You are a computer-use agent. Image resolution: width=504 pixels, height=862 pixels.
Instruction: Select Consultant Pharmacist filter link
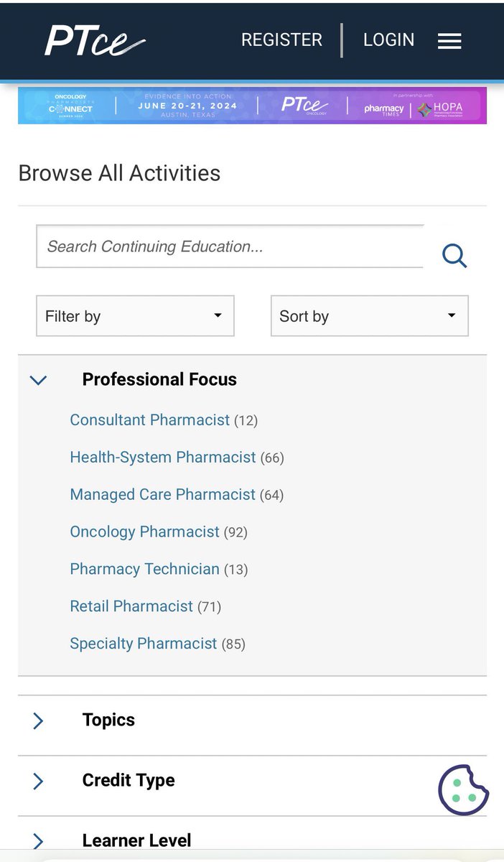click(149, 420)
